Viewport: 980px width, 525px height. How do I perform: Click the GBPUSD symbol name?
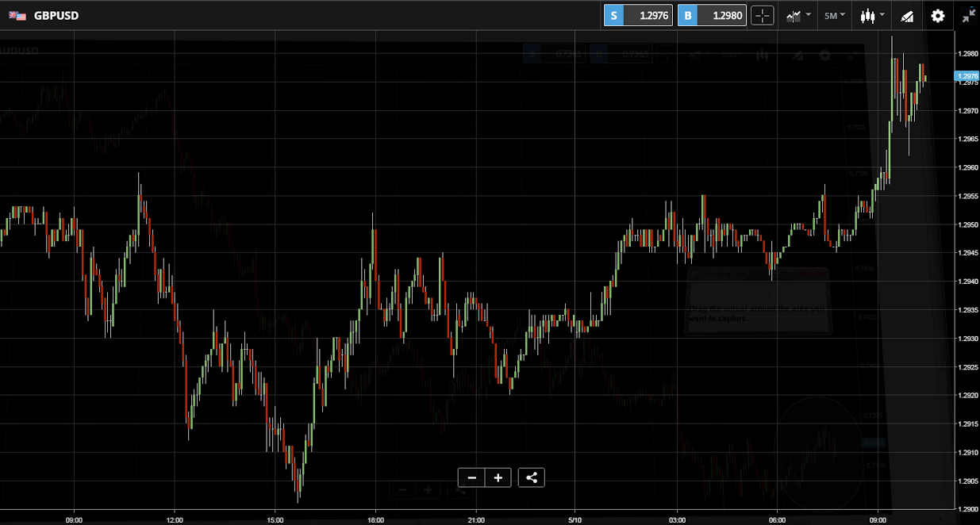pyautogui.click(x=56, y=15)
